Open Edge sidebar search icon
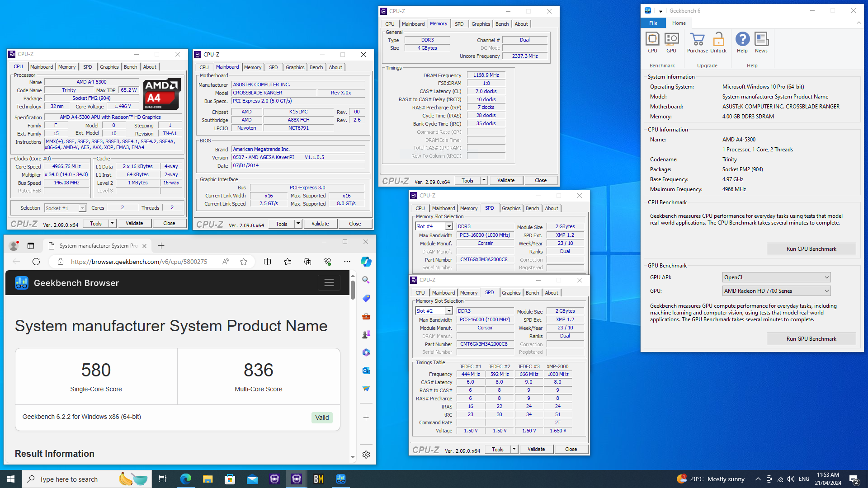868x488 pixels. point(366,280)
